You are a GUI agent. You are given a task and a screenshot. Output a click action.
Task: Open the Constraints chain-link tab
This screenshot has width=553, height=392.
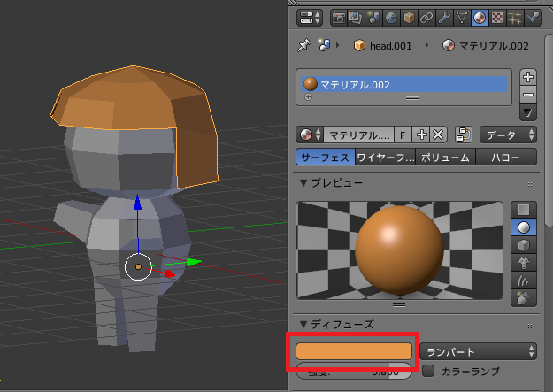click(426, 18)
